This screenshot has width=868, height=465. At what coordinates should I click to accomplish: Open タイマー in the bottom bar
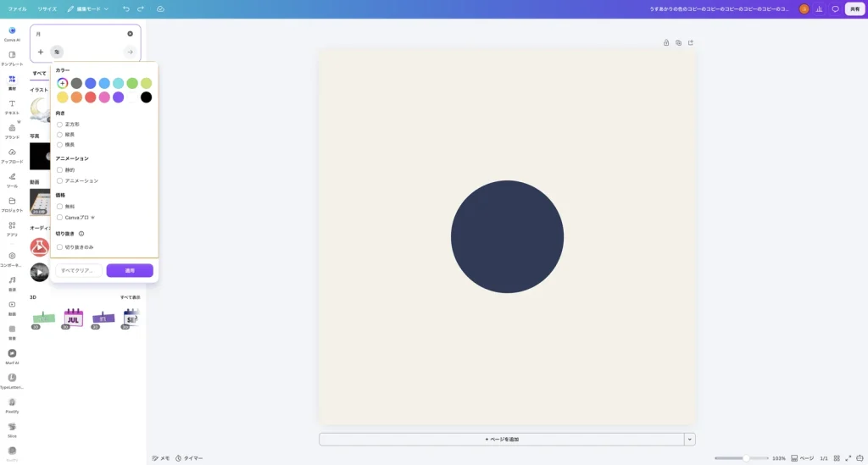[189, 458]
